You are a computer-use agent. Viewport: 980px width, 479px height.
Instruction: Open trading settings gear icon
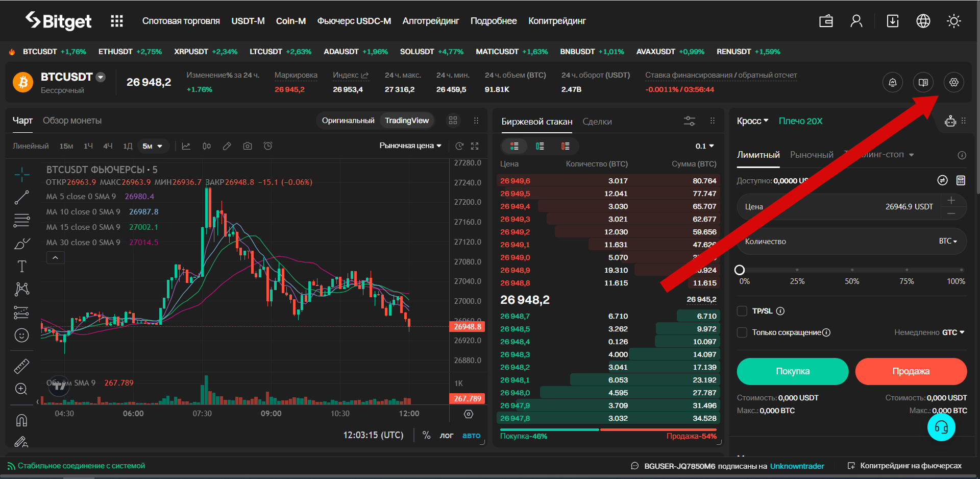point(954,82)
